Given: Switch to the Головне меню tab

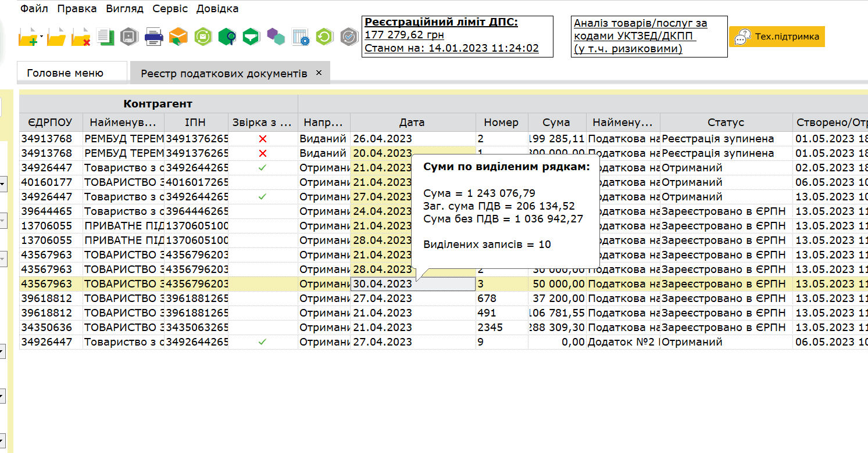Looking at the screenshot, I should pos(65,73).
